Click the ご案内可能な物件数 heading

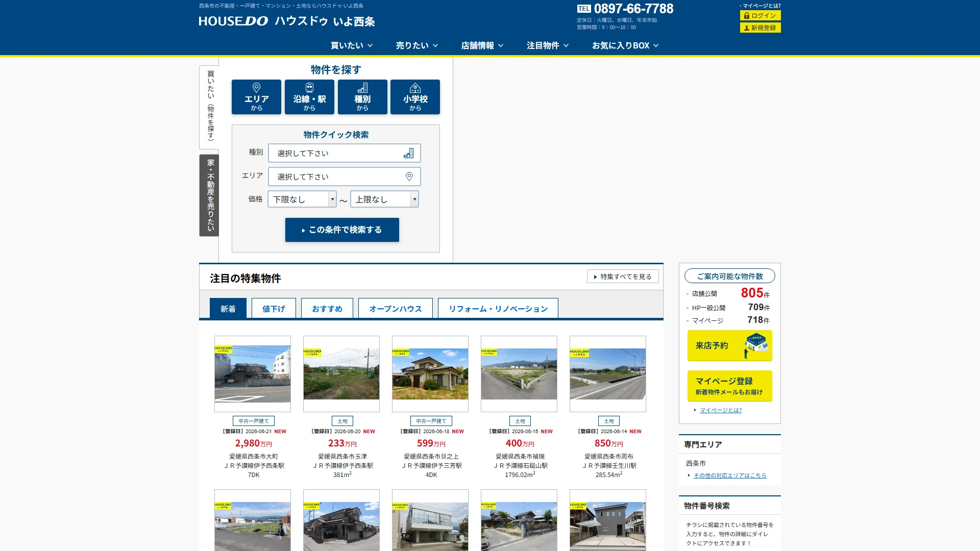click(x=730, y=276)
